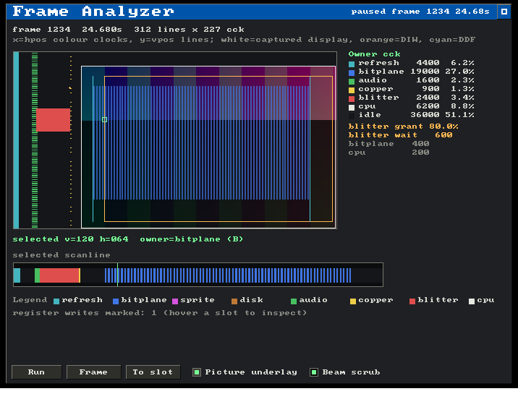Click the blitter swatch in Owner list

(x=352, y=99)
